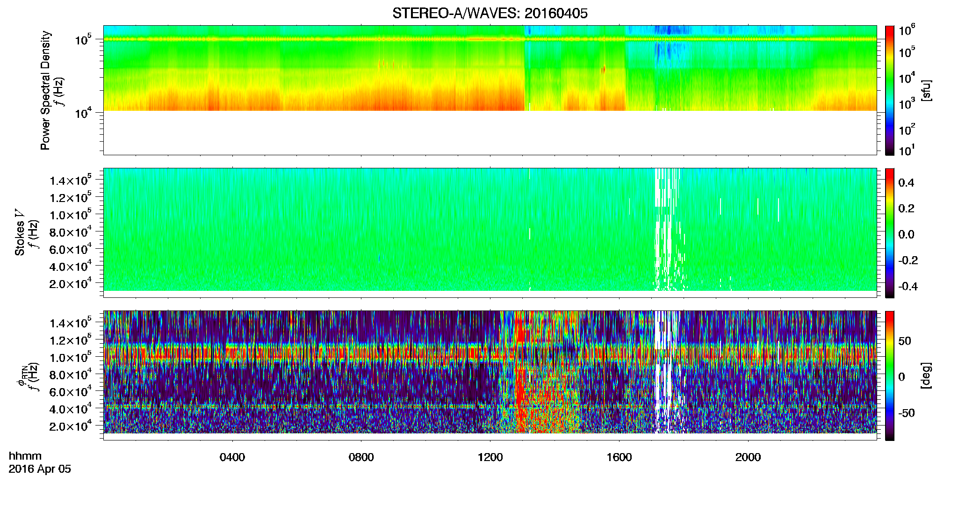Click the 10^2 tick on sfu colorbar

pos(907,130)
